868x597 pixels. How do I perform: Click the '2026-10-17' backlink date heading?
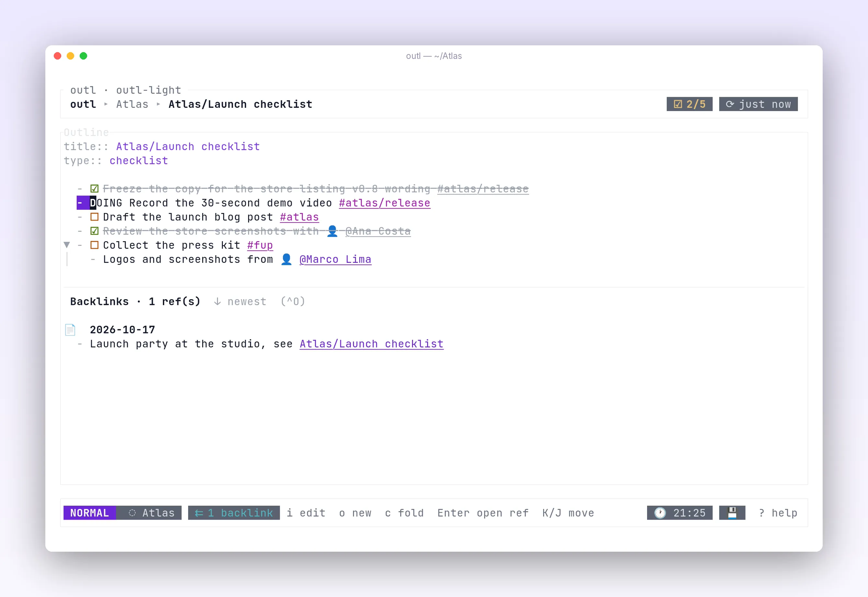122,330
